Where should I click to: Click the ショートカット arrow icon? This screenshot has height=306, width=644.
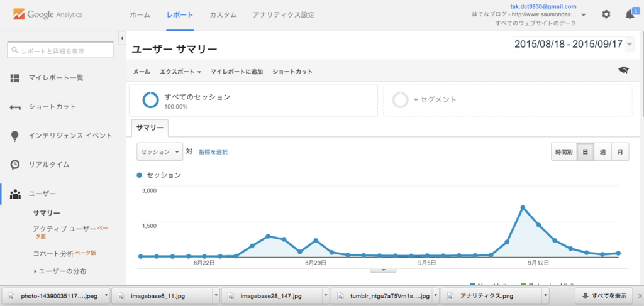15,107
